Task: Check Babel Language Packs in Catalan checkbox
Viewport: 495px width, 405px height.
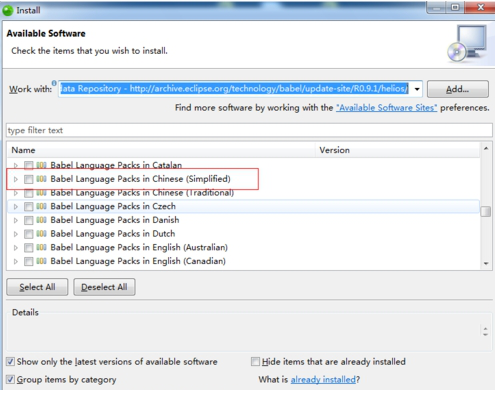Action: 29,165
